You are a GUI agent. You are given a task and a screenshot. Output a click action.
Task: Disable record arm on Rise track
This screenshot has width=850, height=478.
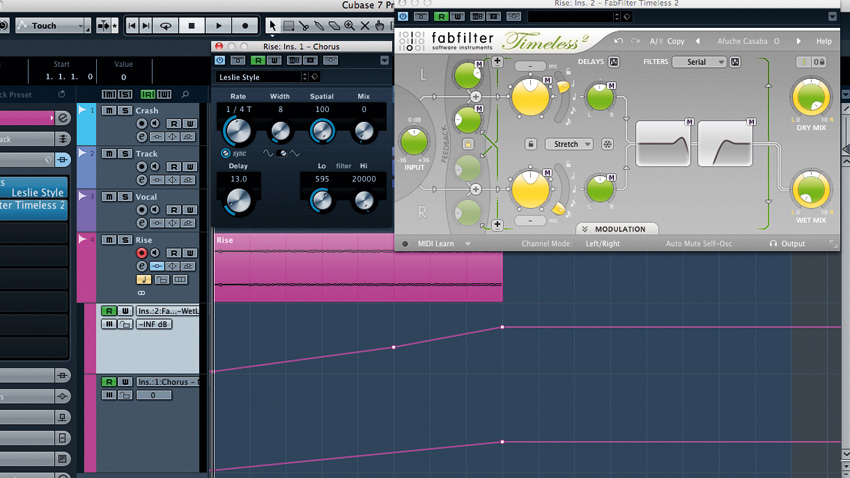coord(141,253)
